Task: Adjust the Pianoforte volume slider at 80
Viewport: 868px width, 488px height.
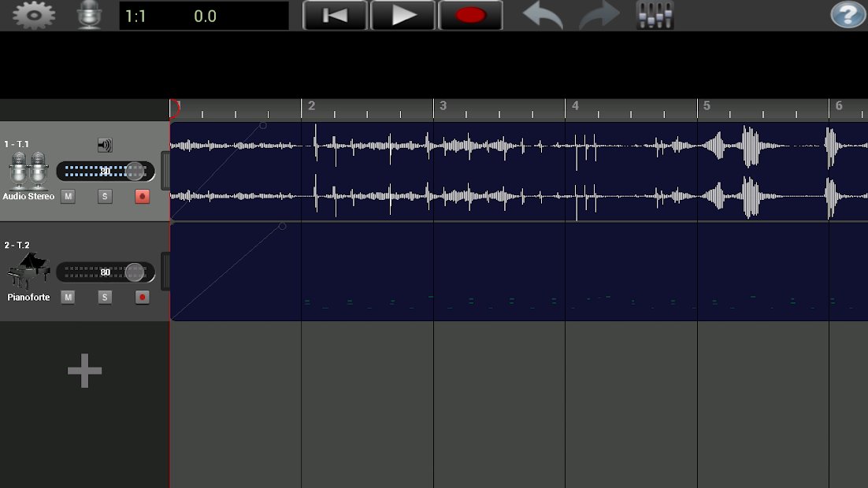Action: point(134,271)
